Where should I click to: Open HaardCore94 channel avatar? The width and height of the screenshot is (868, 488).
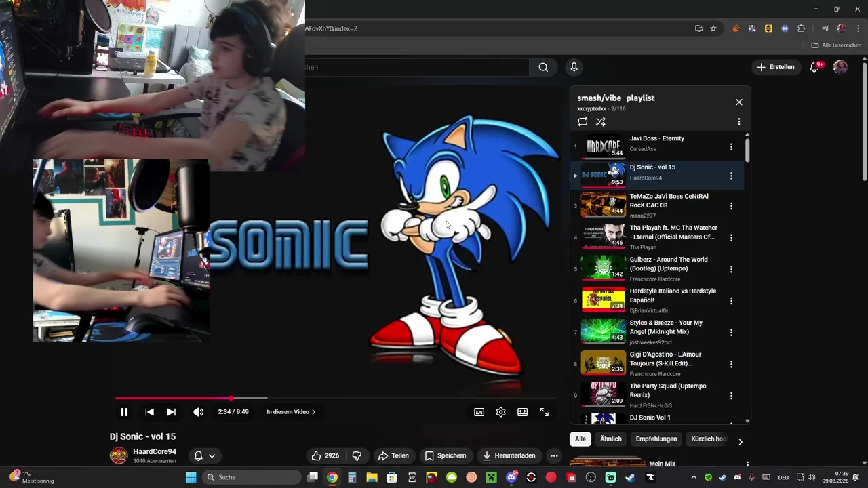click(x=119, y=455)
